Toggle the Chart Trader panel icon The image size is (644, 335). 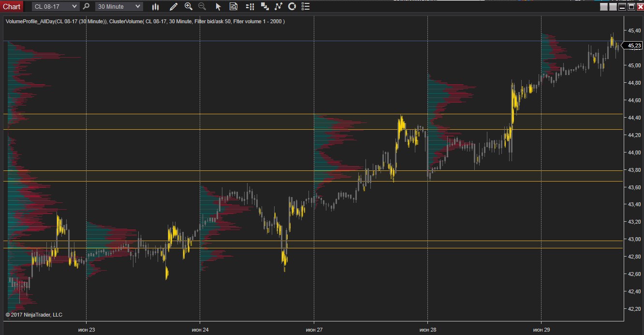coord(249,7)
